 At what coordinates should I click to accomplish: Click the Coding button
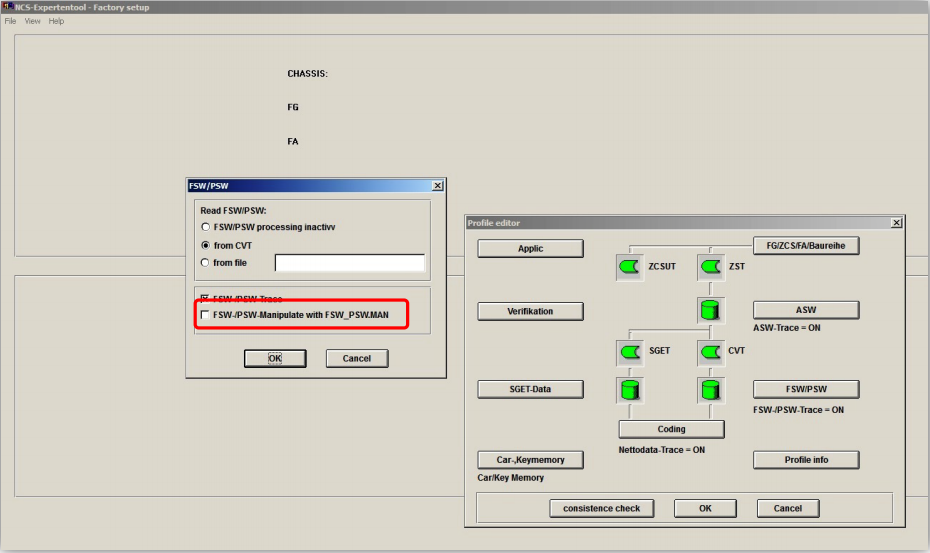[x=671, y=429]
